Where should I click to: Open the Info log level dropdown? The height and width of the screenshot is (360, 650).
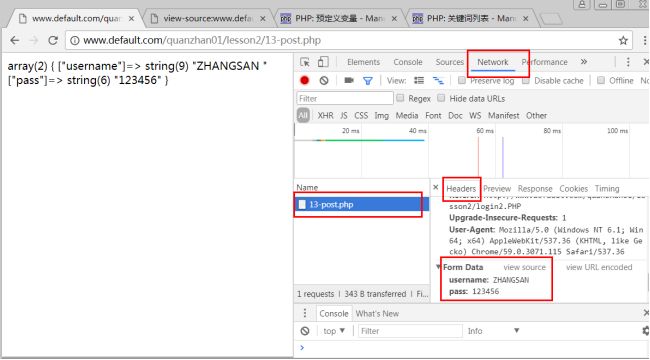pos(493,331)
